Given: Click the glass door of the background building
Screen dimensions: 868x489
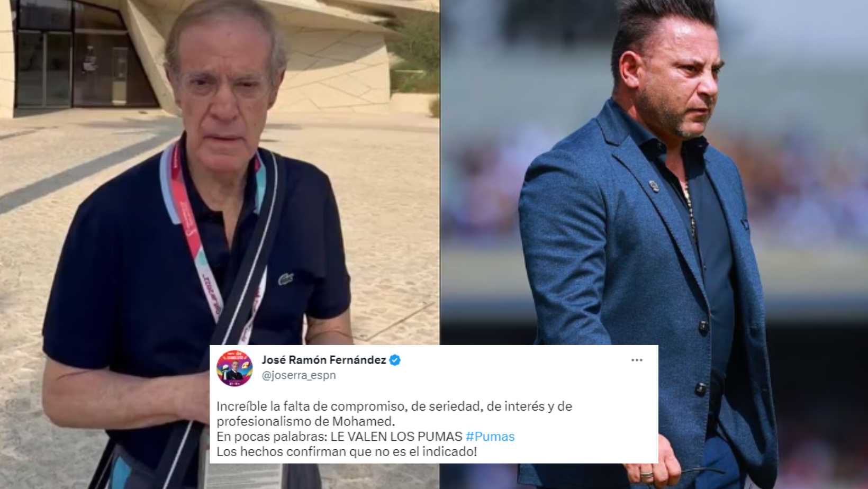Looking at the screenshot, I should pos(44,68).
